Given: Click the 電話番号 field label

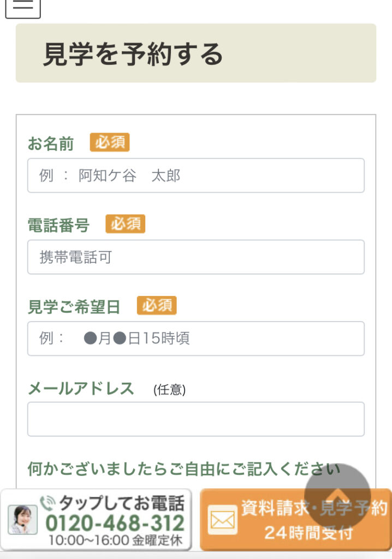Looking at the screenshot, I should point(58,225).
